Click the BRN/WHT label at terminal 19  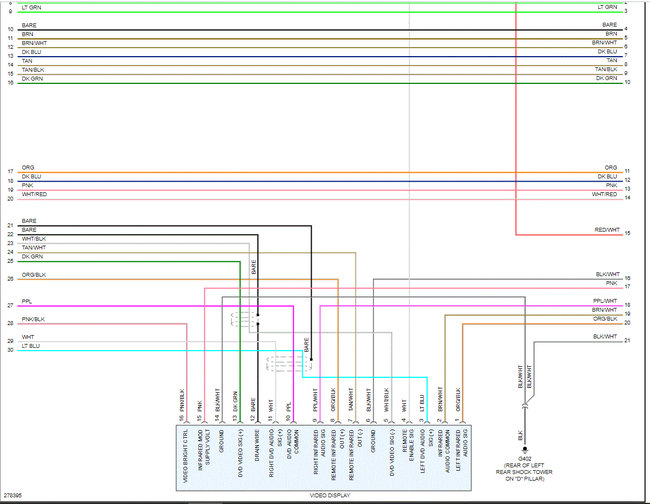(x=604, y=310)
